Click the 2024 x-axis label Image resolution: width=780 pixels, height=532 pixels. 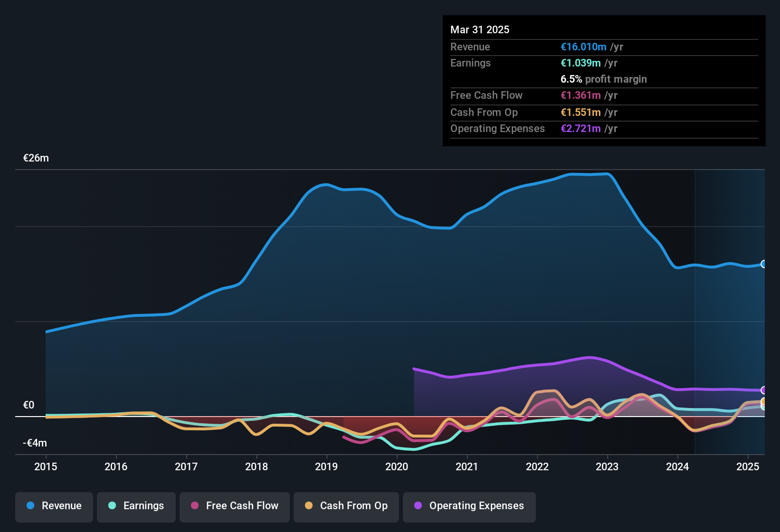pos(677,466)
